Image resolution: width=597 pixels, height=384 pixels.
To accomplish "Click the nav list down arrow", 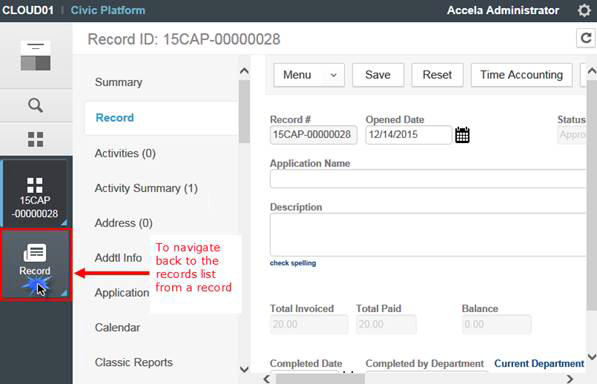I will tap(244, 369).
